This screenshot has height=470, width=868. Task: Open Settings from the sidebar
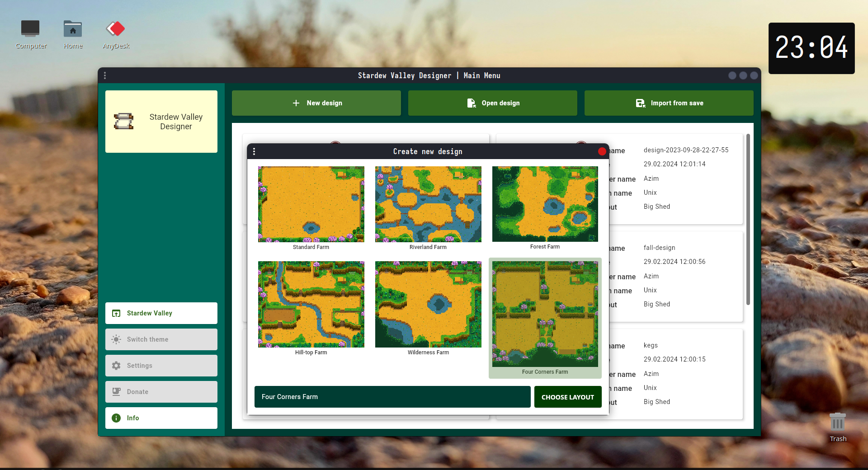click(x=161, y=366)
